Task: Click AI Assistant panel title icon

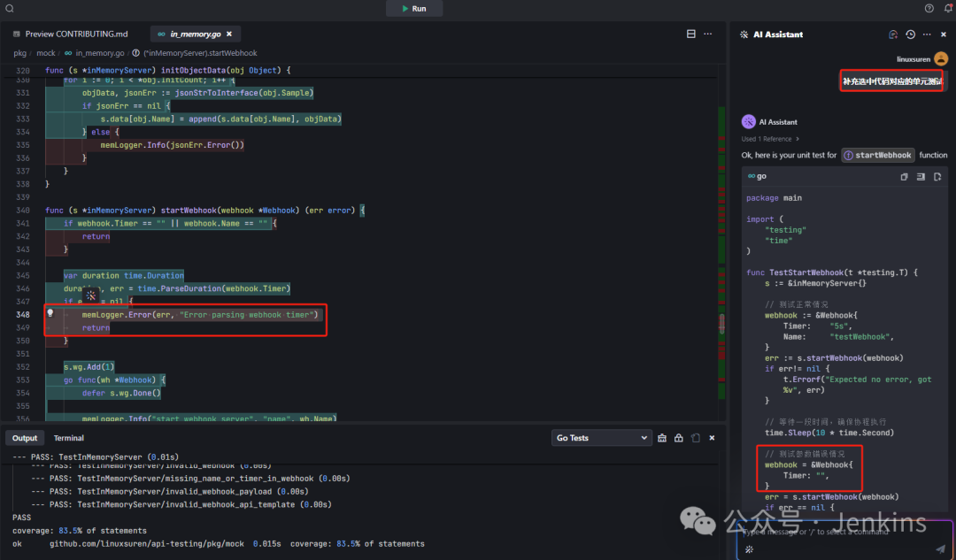Action: pos(744,35)
